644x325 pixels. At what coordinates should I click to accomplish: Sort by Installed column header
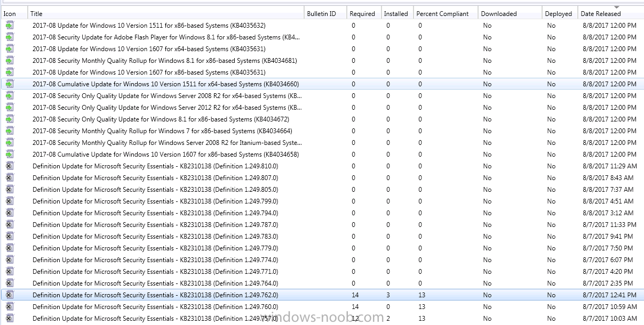coord(397,13)
